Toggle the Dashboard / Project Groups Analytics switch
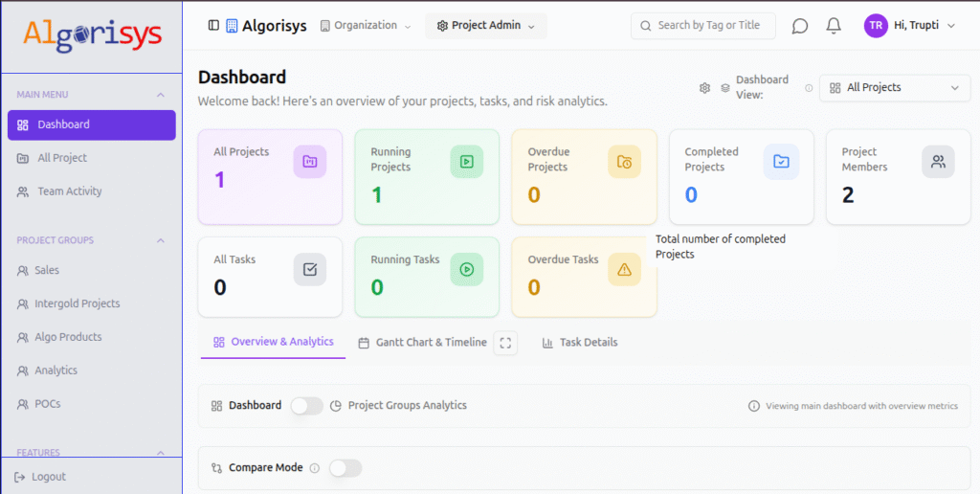This screenshot has width=980, height=494. click(307, 406)
